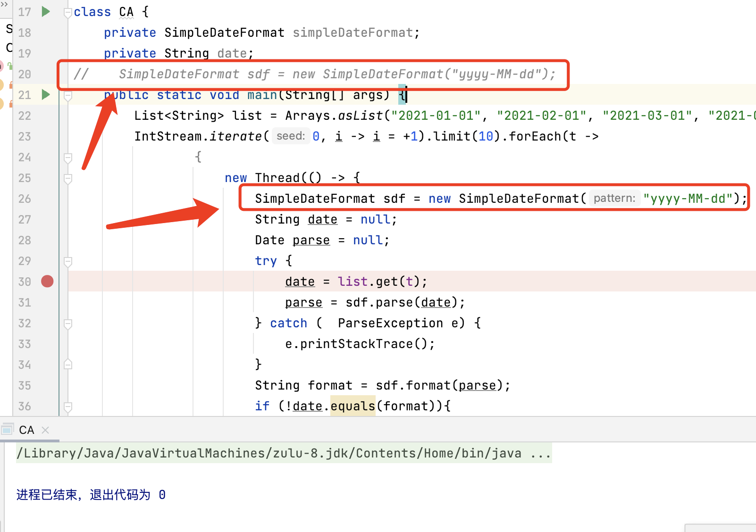This screenshot has height=532, width=756.
Task: Click the 'pattern:' parameter hint on line 26
Action: pos(614,199)
